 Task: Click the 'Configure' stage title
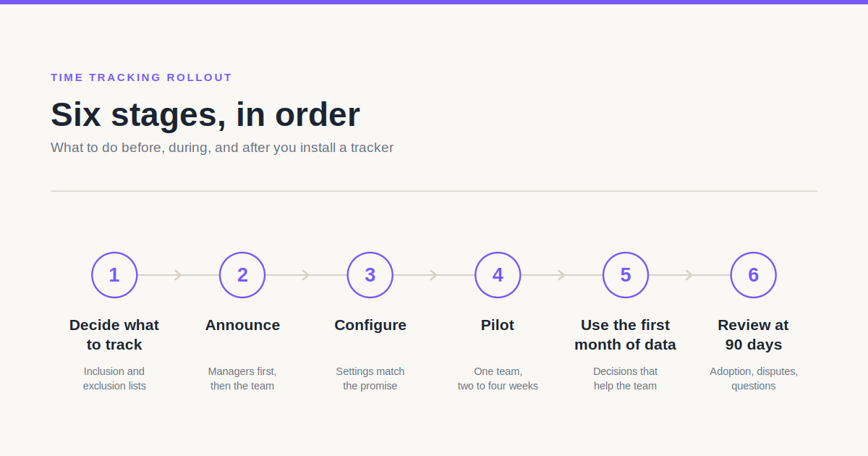click(370, 325)
